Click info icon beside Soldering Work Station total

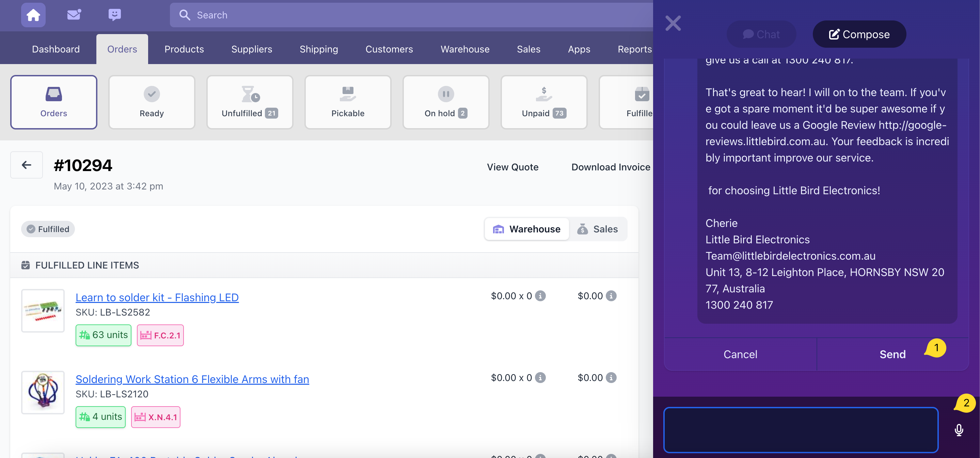point(611,378)
